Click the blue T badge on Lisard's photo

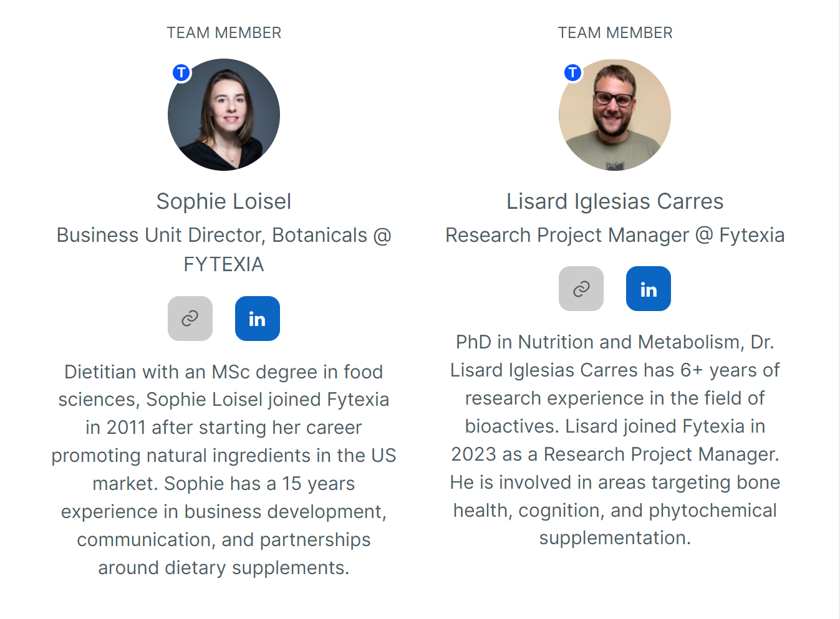click(572, 73)
